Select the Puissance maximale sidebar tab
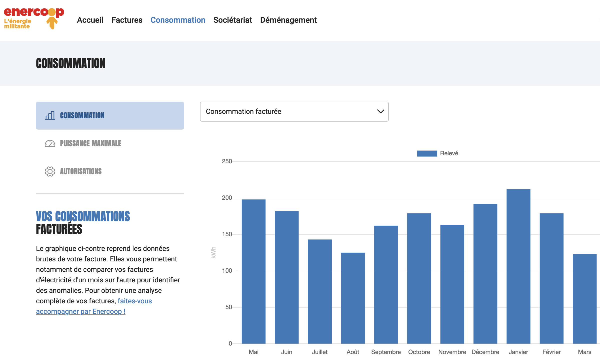 pos(90,144)
